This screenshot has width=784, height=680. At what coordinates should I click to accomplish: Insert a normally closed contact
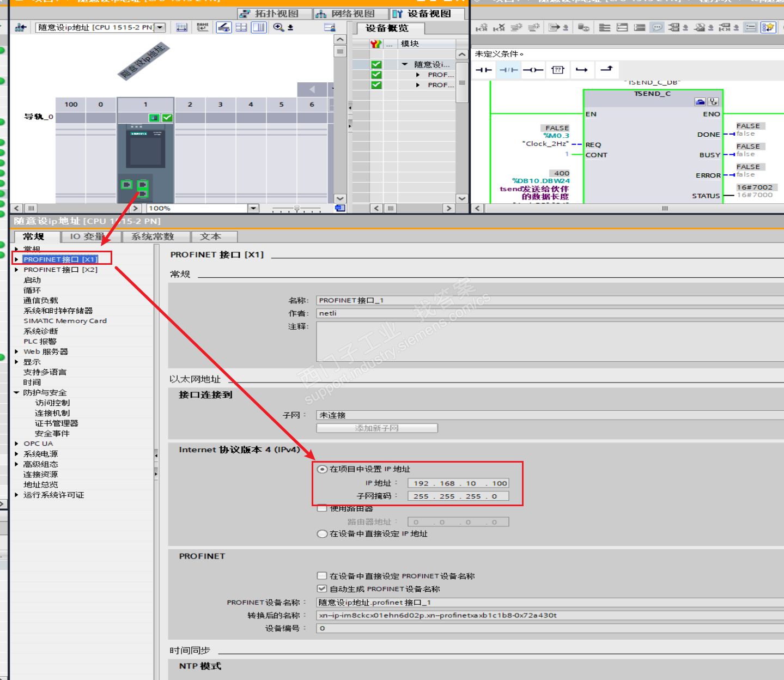coord(508,70)
